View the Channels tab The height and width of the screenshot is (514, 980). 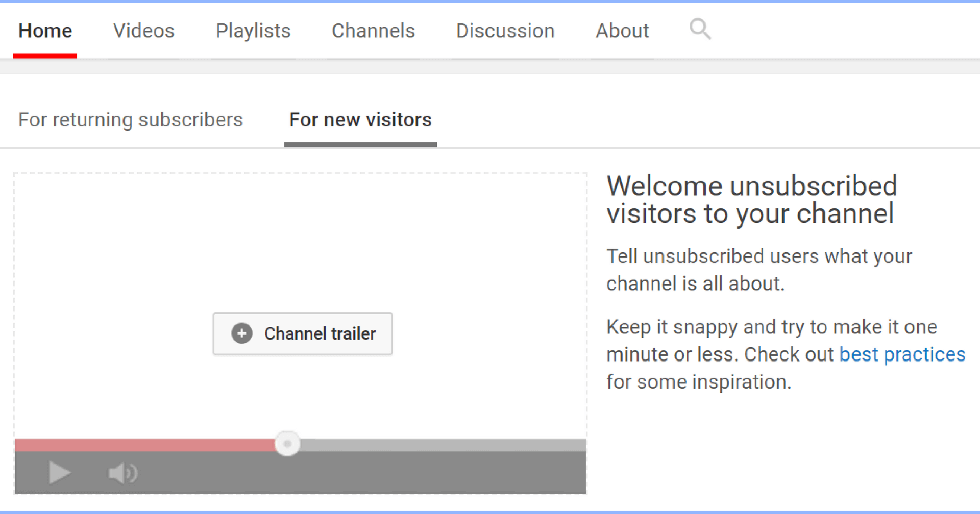pos(373,31)
